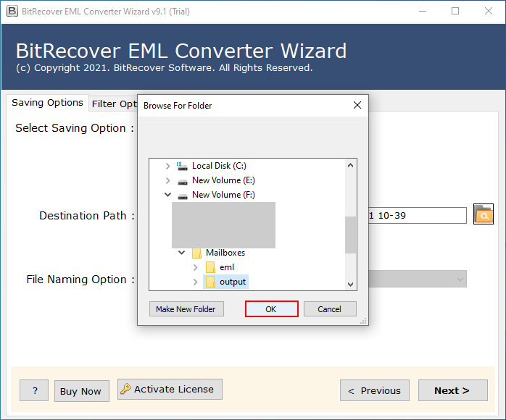
Task: Switch to the Filter Options tab
Action: 114,104
